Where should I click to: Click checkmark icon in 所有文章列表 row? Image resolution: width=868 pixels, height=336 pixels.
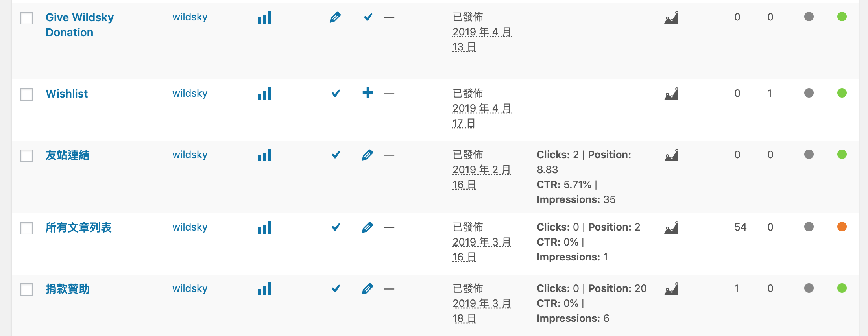pyautogui.click(x=336, y=227)
